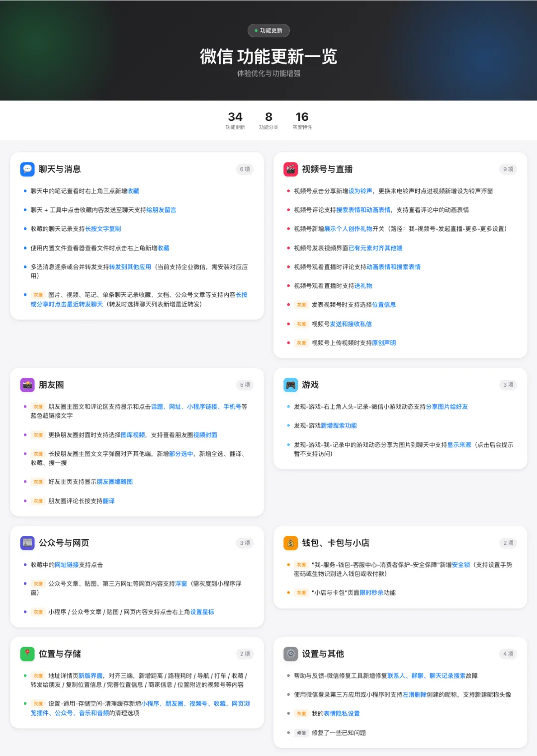Click the 6 项 count badge
Screen dimensions: 537x756
click(x=245, y=169)
